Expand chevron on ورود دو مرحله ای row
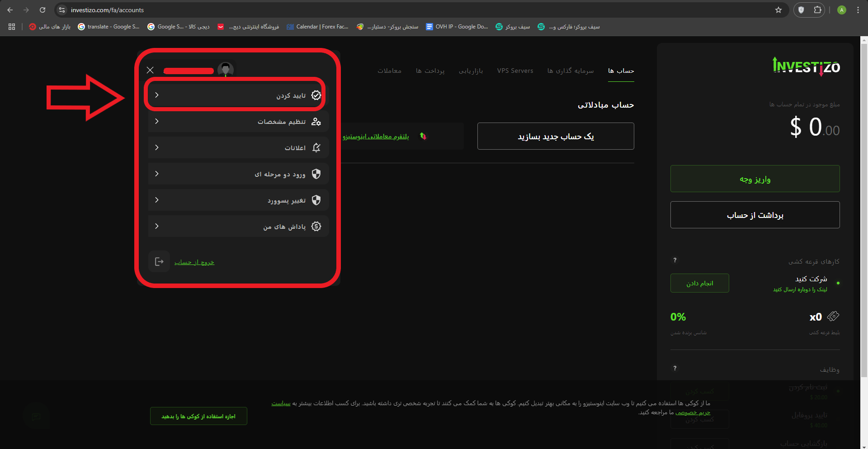Screen dimensions: 868x449 click(157, 174)
